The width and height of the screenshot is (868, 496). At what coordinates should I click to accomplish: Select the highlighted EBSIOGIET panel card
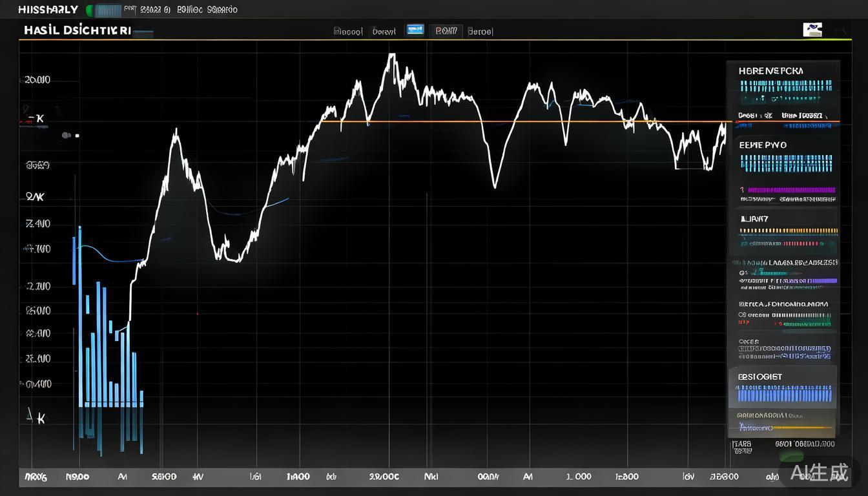point(783,387)
